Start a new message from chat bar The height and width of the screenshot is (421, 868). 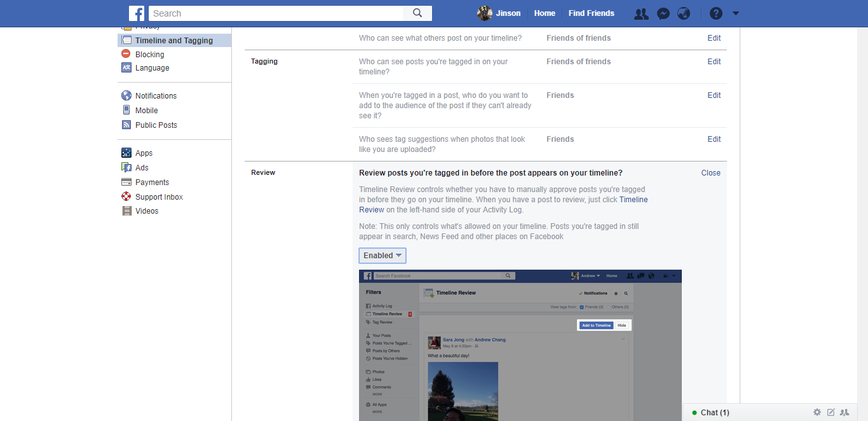pyautogui.click(x=831, y=412)
